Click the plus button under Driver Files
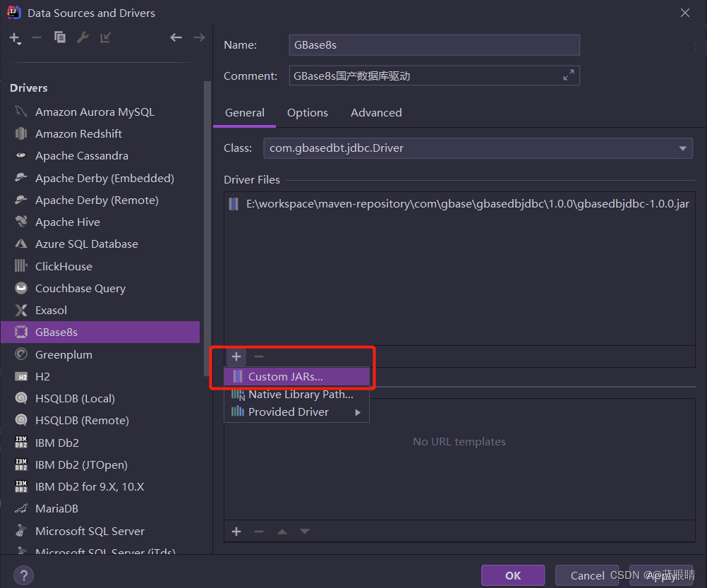 pos(236,356)
